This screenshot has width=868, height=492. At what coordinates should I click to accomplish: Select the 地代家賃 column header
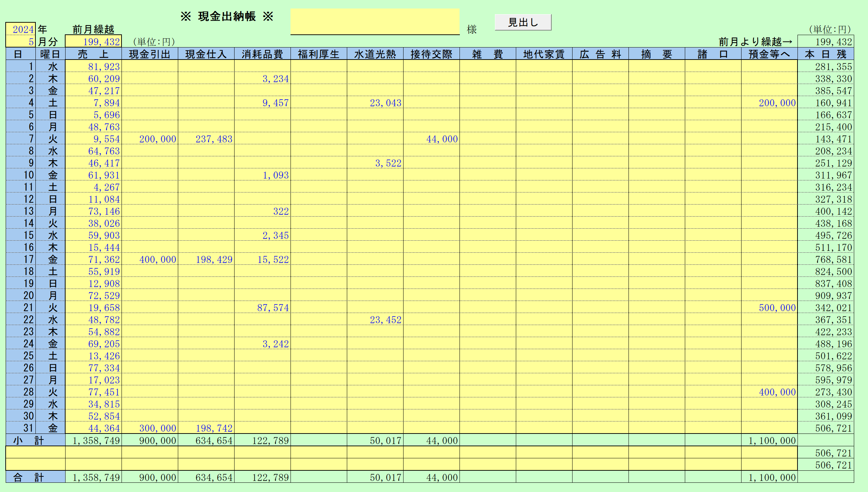[x=544, y=54]
